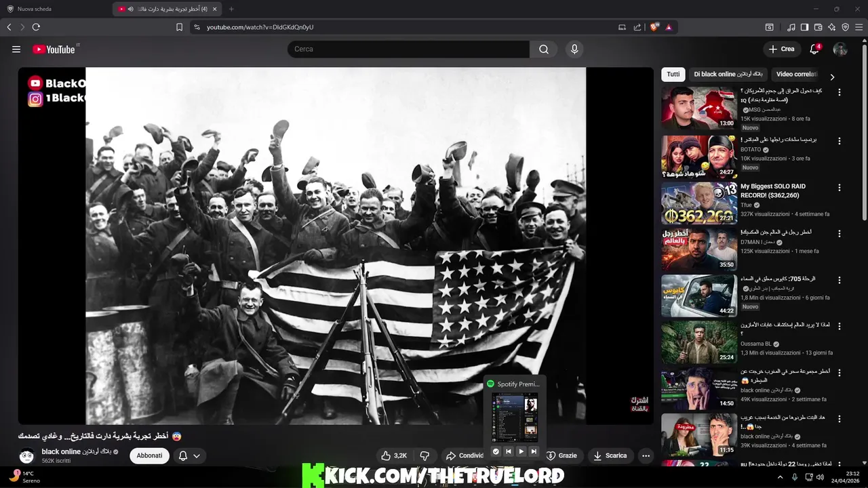Dislike the video with thumbs down

pos(425,455)
